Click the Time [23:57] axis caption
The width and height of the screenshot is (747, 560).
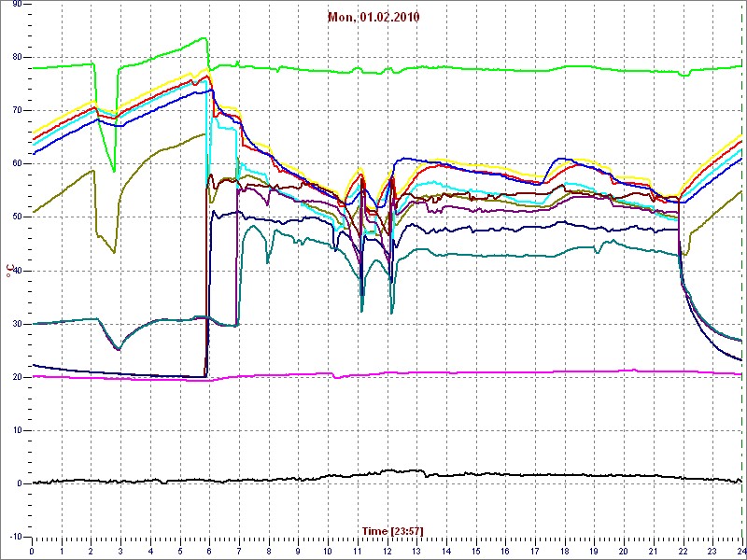click(x=392, y=530)
